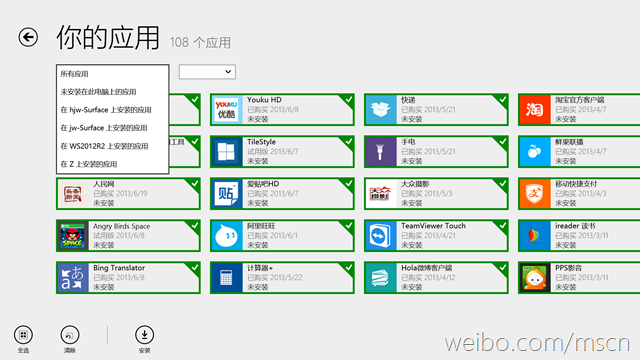Toggle the 计算器+ tile checkmark

click(348, 268)
